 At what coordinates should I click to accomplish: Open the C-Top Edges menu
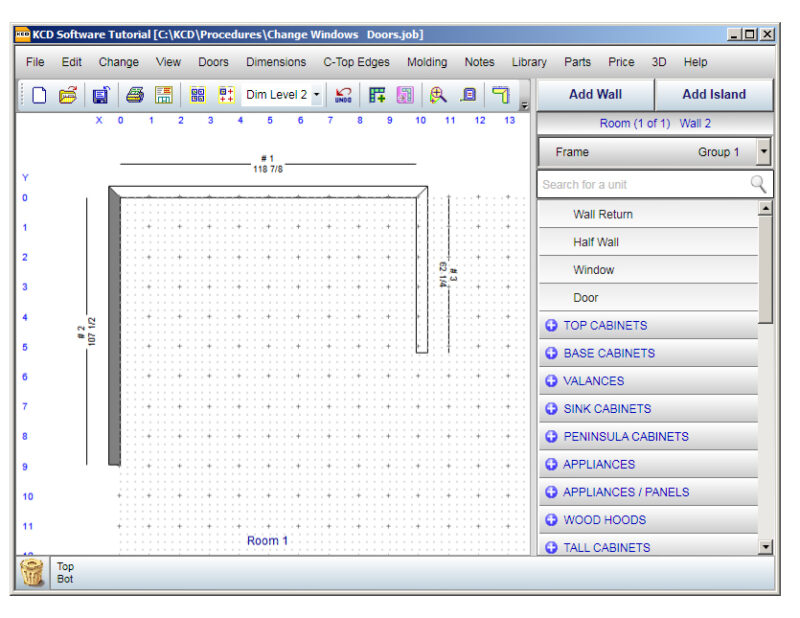tap(356, 62)
